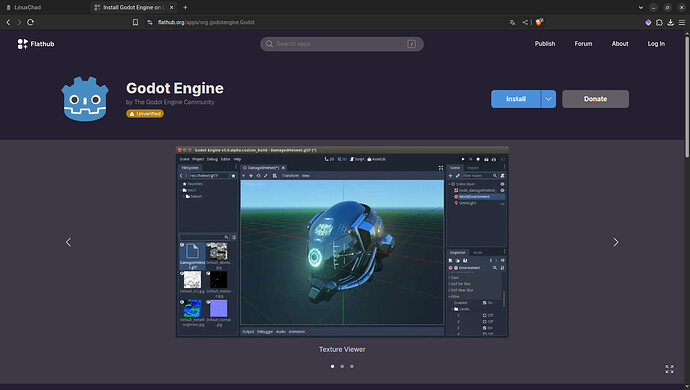Open the Brave Shields lion icon
Viewport: 690px width, 390px height.
tap(539, 22)
